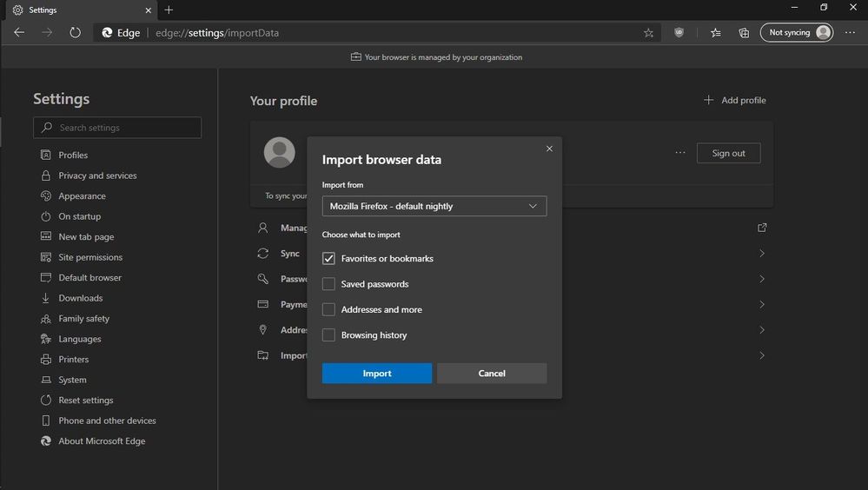The image size is (868, 490).
Task: Open Reset settings section
Action: [x=86, y=401]
